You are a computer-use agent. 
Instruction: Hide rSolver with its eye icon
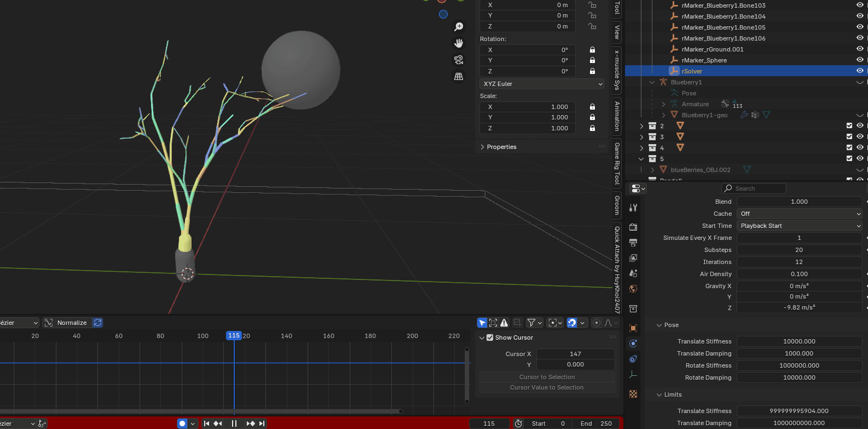click(860, 71)
